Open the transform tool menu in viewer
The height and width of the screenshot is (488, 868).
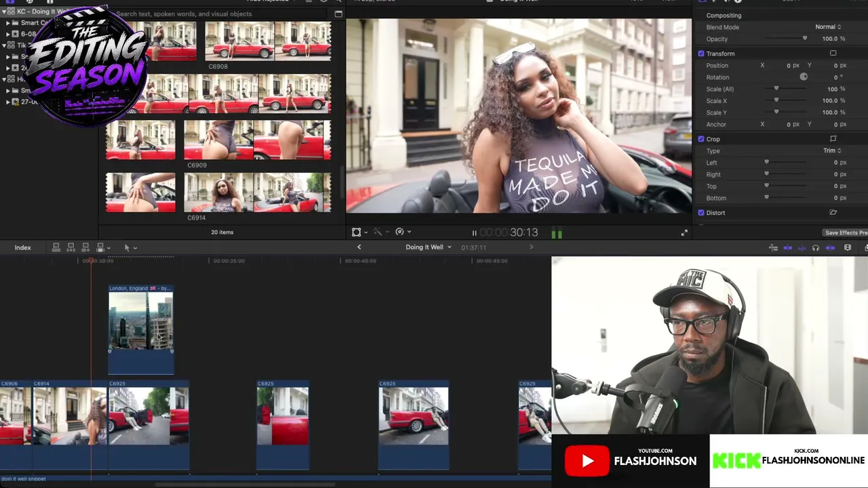point(359,232)
